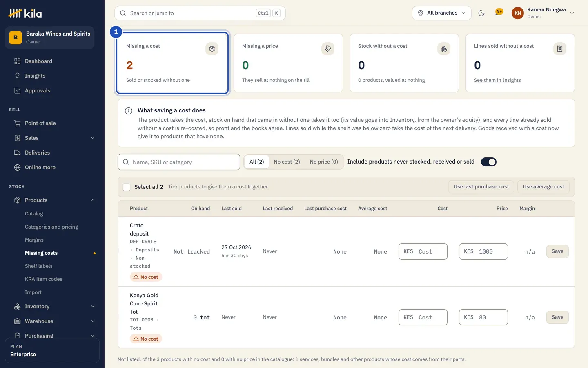Open Import in the sidebar

[33, 292]
